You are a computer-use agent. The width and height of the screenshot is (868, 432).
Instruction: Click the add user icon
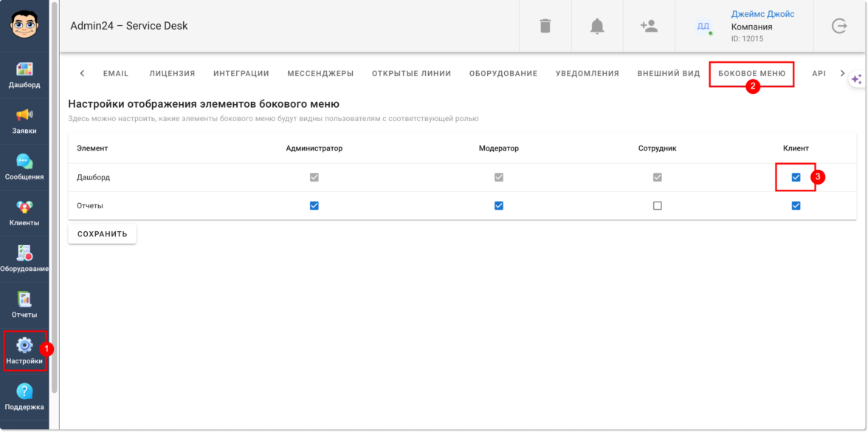point(649,26)
